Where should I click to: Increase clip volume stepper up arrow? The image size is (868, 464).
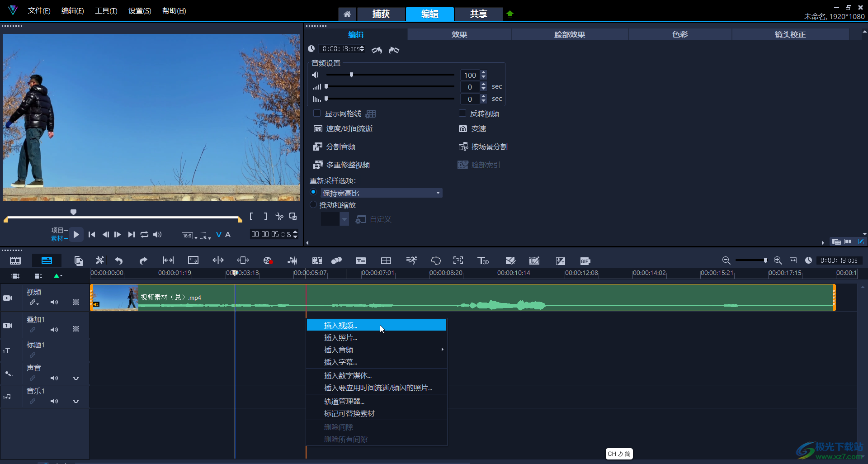coord(483,72)
